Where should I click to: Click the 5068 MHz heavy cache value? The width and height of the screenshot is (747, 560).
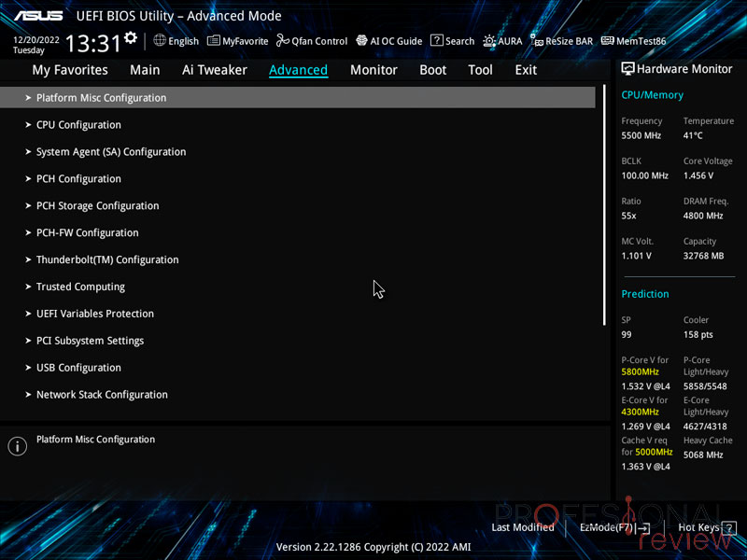[x=703, y=455]
